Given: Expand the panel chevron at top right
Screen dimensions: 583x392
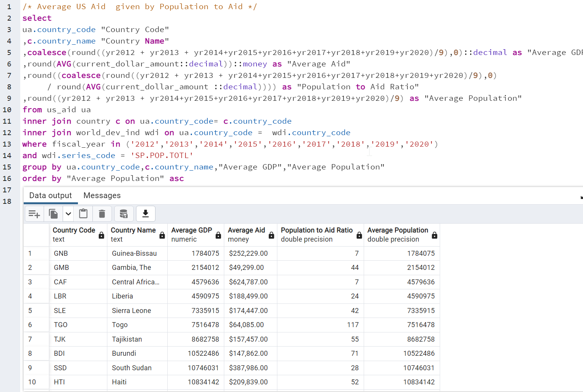Looking at the screenshot, I should point(581,197).
